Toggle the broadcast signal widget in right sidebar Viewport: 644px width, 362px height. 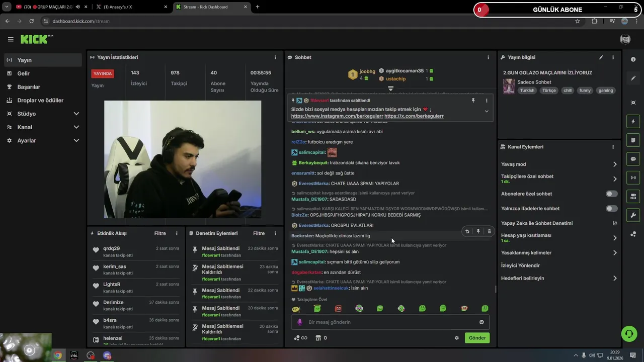point(633,177)
